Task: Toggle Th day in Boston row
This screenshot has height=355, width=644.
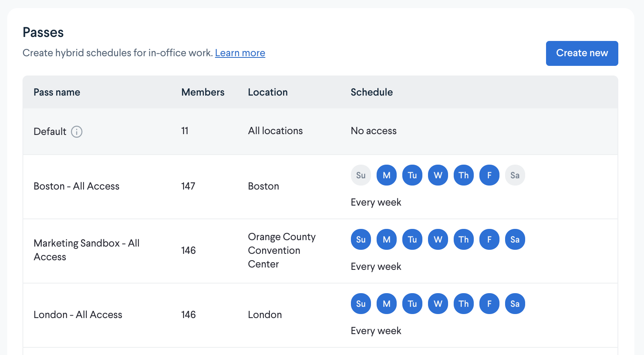Action: 464,175
